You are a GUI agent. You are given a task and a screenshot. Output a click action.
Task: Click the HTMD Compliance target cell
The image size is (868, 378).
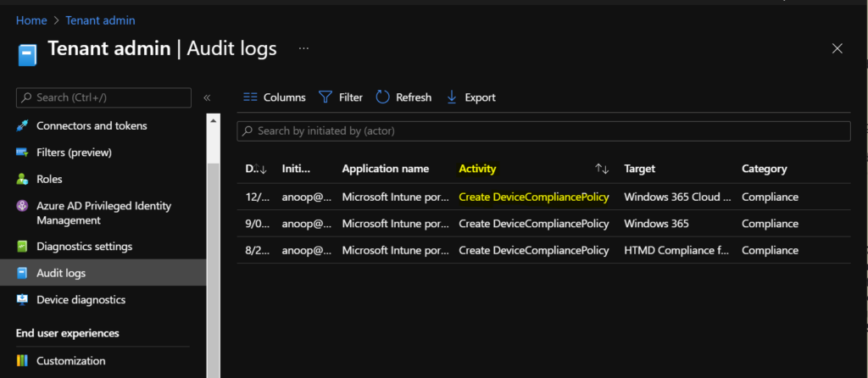676,250
